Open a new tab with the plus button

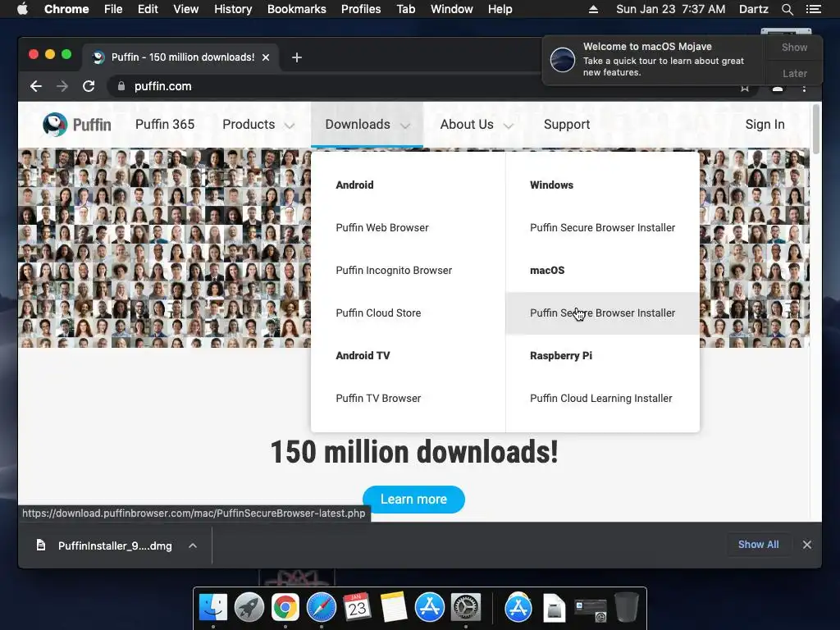297,57
